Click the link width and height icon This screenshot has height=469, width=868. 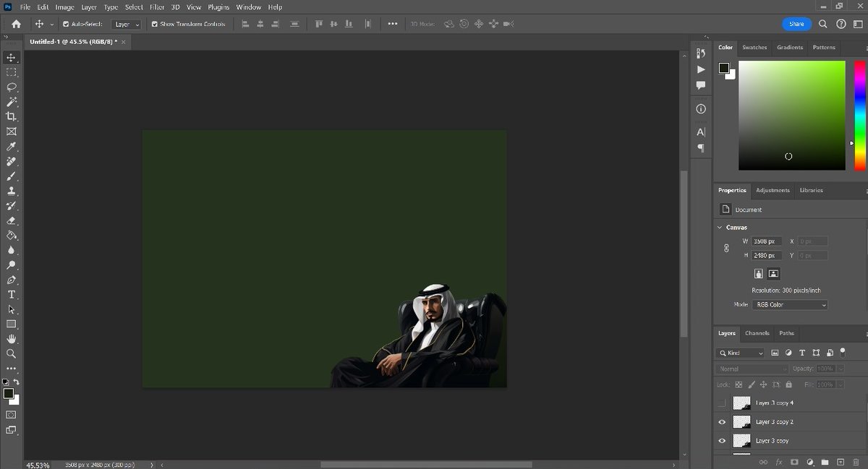pos(727,248)
